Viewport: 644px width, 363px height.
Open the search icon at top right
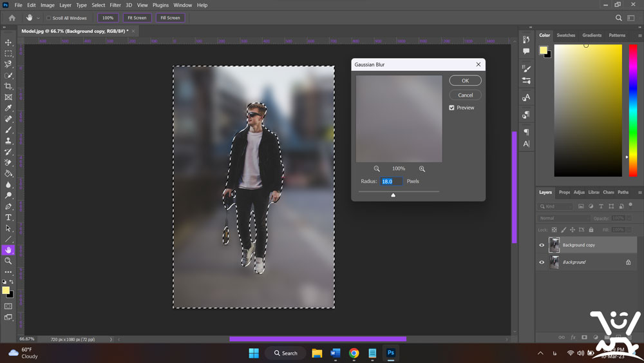[x=618, y=17]
